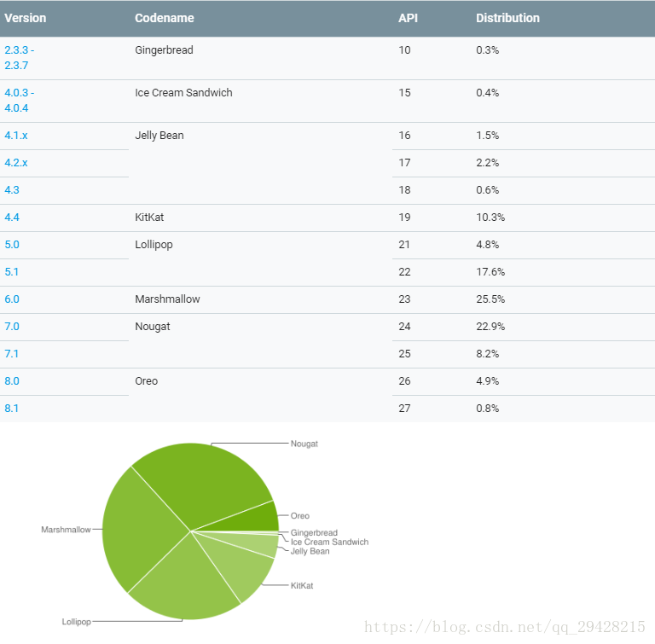655x644 pixels.
Task: Click the 10.3% distribution value
Action: (490, 218)
